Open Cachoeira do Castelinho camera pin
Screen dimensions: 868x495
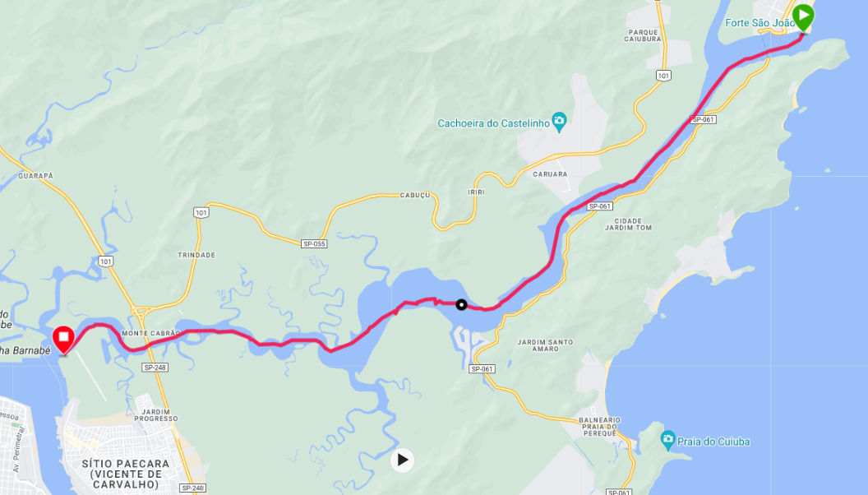560,123
